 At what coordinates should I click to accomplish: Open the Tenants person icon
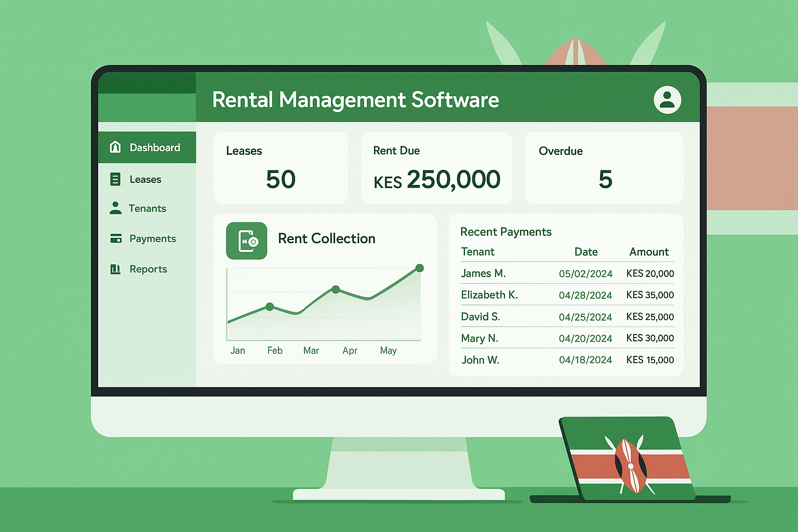[x=115, y=208]
